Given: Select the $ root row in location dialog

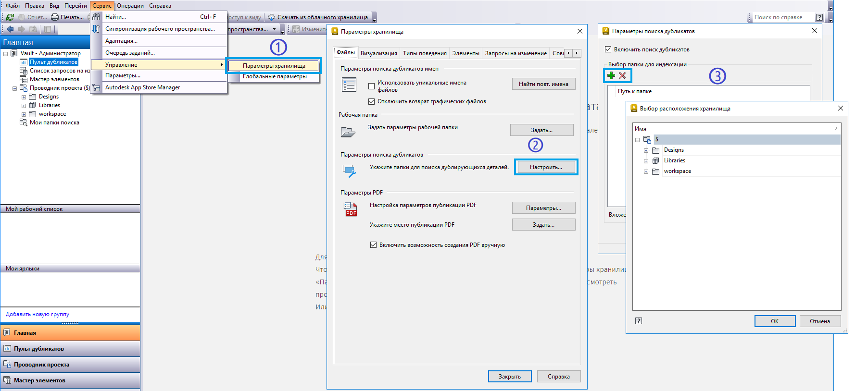Looking at the screenshot, I should (x=747, y=139).
